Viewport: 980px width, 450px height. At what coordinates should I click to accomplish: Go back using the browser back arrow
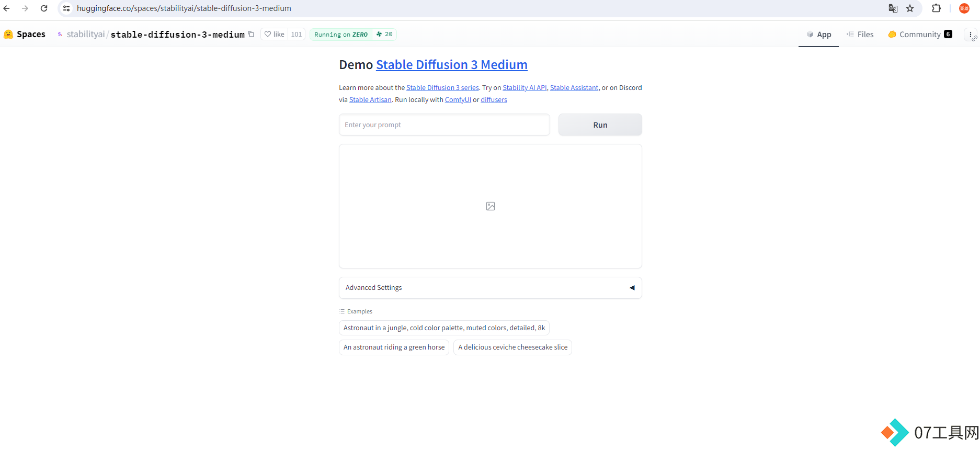click(7, 8)
